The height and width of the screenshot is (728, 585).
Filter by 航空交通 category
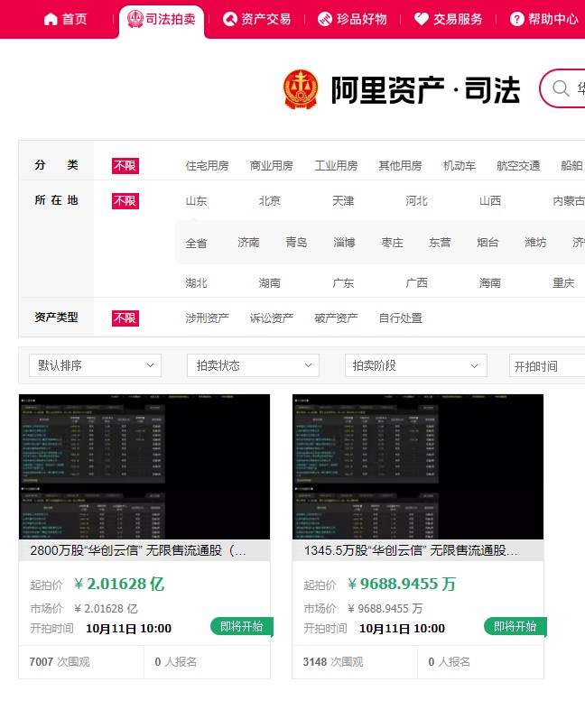point(518,166)
